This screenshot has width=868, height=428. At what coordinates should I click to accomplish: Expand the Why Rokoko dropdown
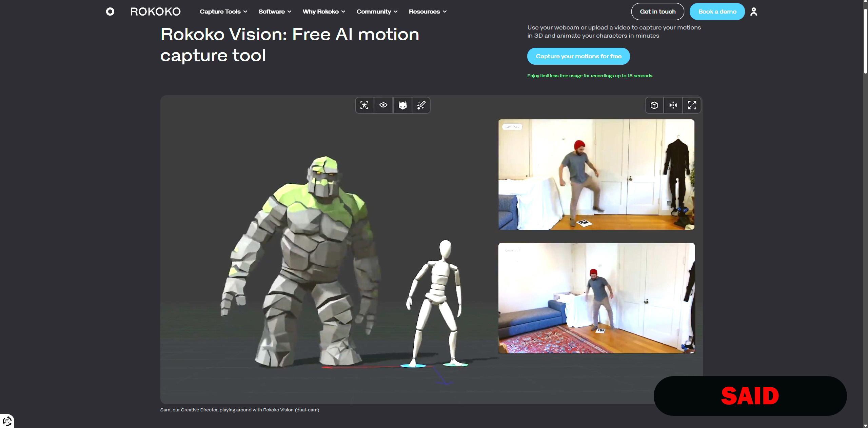pyautogui.click(x=324, y=12)
